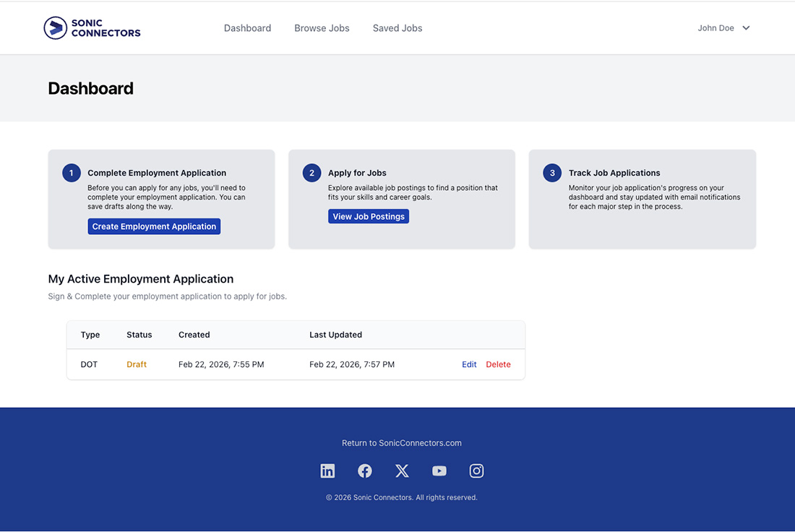This screenshot has height=532, width=795.
Task: Open the X (Twitter) icon
Action: tap(402, 471)
